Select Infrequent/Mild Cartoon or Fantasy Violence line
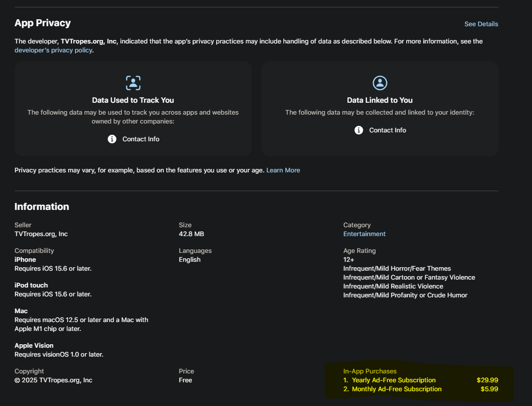 click(409, 278)
